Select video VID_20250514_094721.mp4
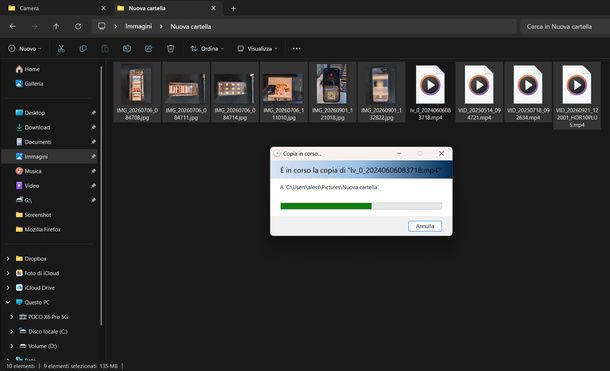This screenshot has width=610, height=371. coord(479,93)
